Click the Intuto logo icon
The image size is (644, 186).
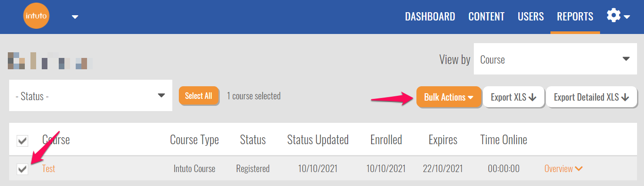(x=37, y=17)
